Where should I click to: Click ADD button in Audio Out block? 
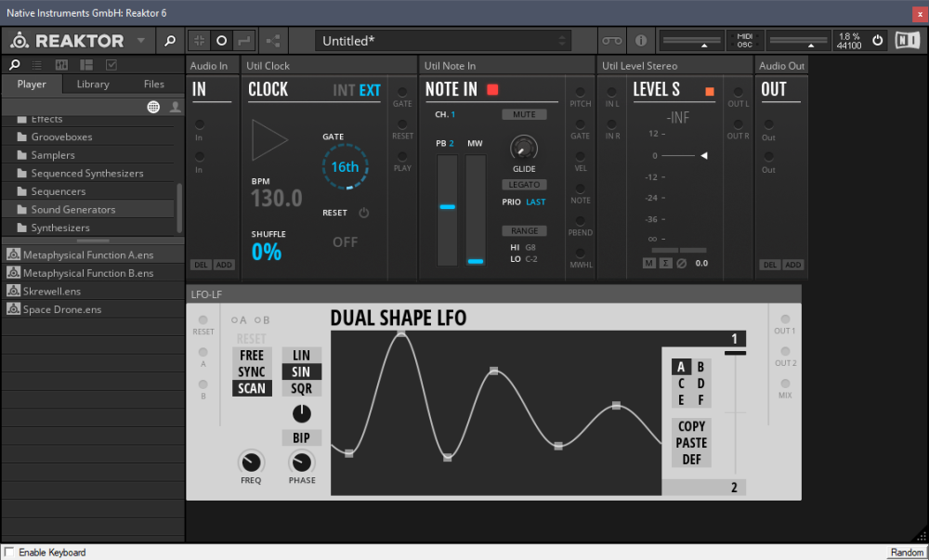click(792, 265)
